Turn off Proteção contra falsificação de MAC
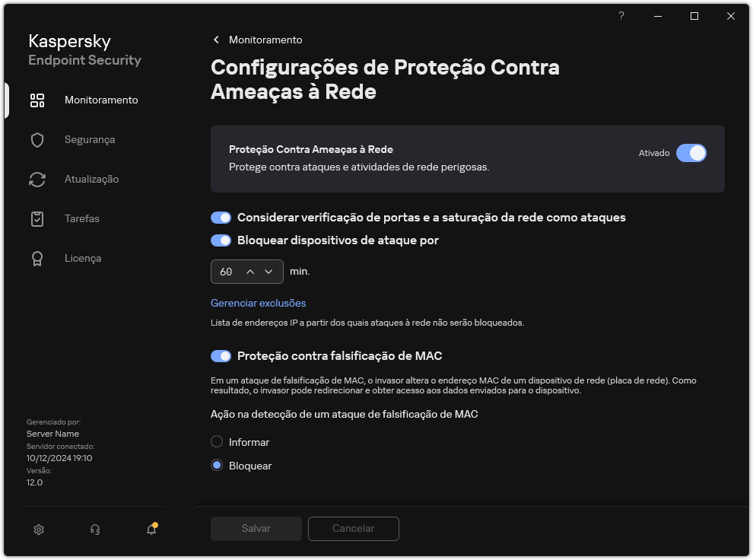The height and width of the screenshot is (560, 753). click(x=221, y=355)
